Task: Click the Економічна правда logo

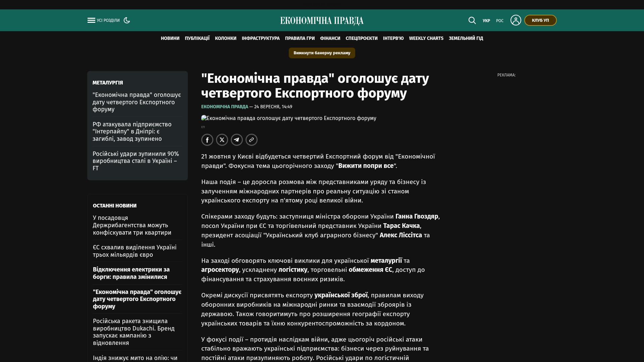Action: (322, 21)
